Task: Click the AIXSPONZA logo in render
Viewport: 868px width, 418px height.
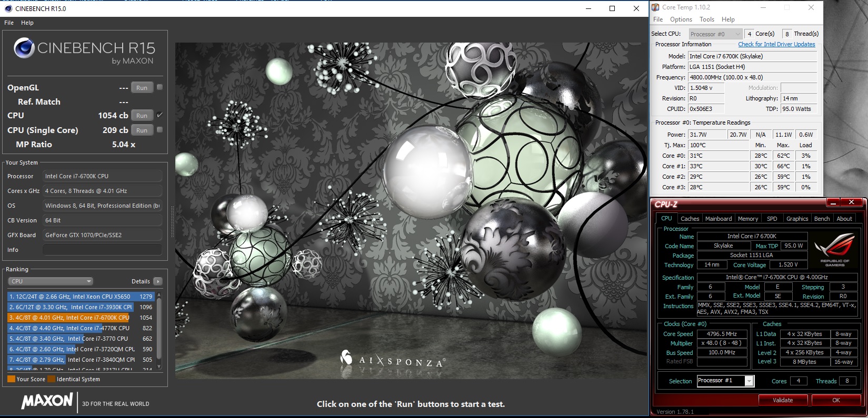Action: (x=393, y=360)
